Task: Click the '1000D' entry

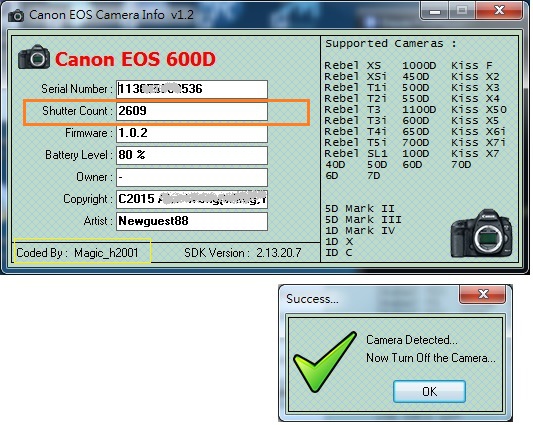Action: 419,65
